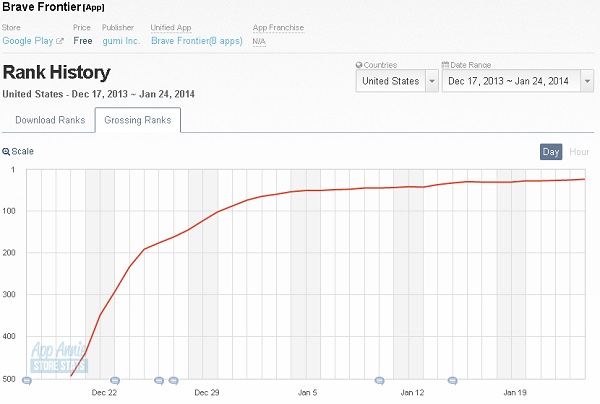Click the N/A app franchise value
Screen dimensions: 600x404
pos(259,41)
